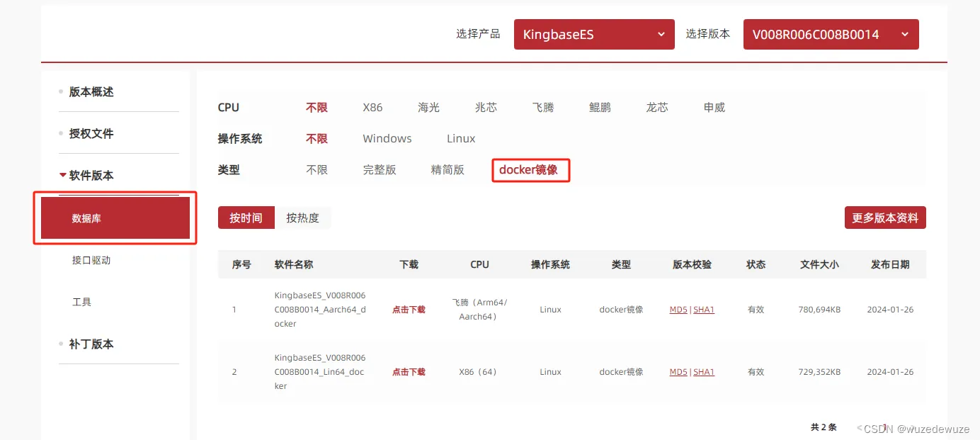980x440 pixels.
Task: Filter CPU by 兆芯
Action: pyautogui.click(x=486, y=108)
